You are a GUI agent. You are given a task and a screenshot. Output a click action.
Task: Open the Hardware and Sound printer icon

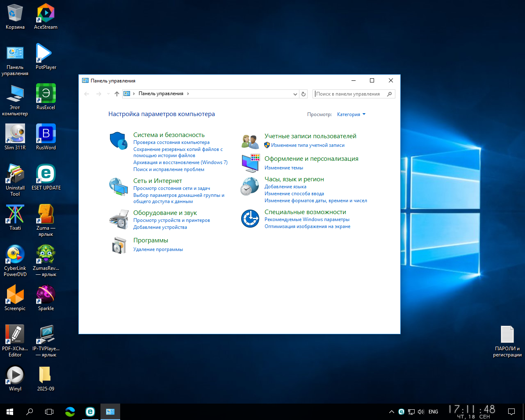coord(119,219)
